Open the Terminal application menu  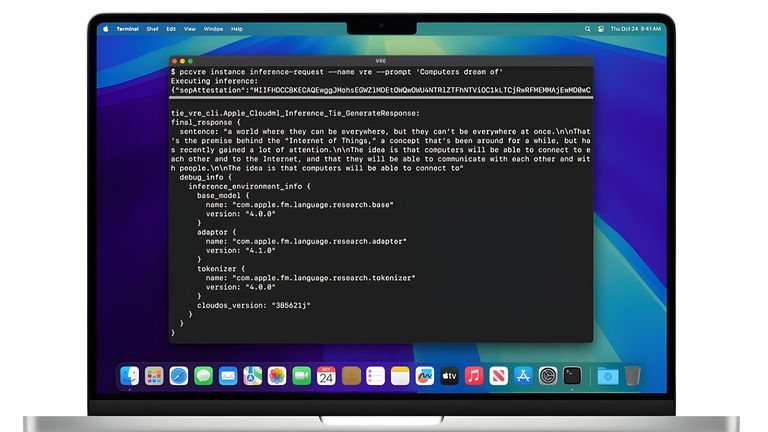127,29
